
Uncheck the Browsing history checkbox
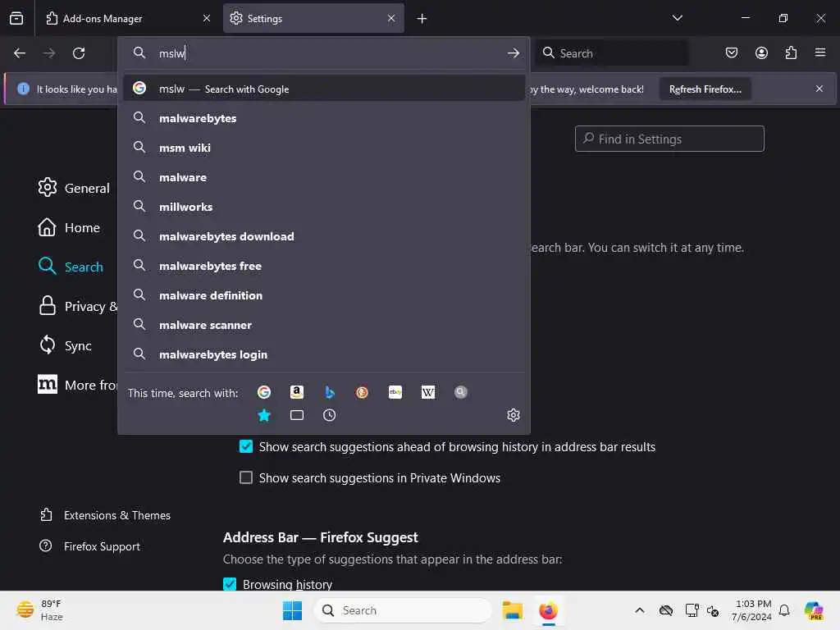tap(230, 584)
